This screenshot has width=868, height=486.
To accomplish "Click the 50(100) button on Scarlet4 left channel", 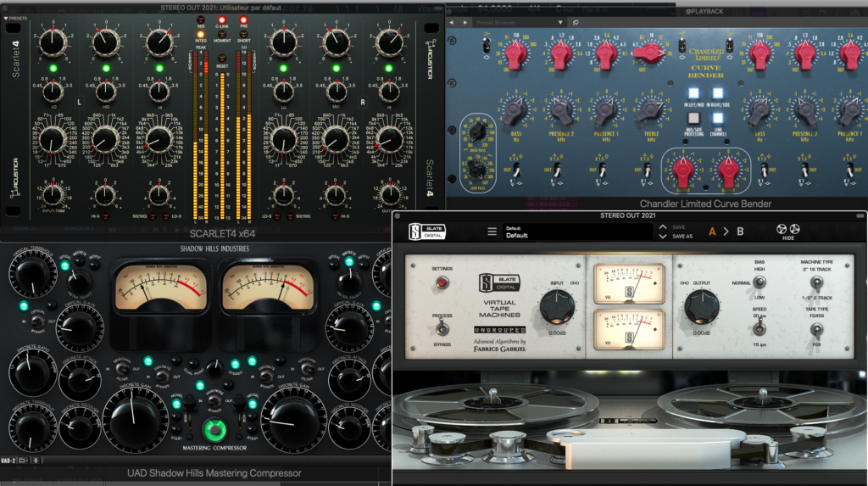I will 152,216.
